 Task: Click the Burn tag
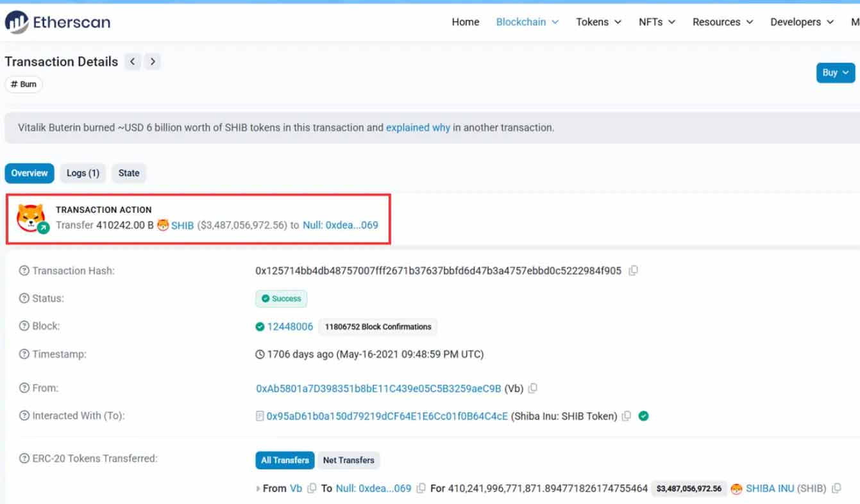(24, 85)
